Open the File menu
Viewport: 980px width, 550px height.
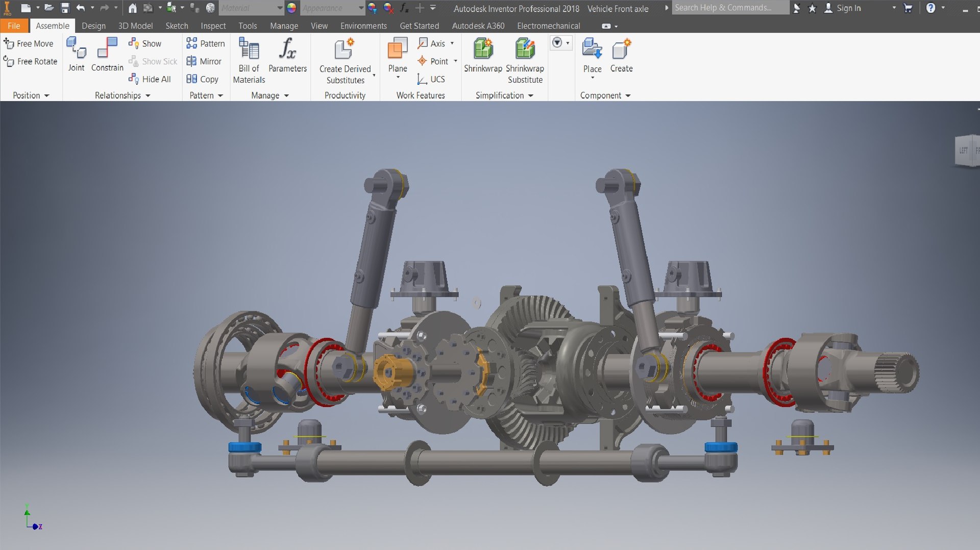pyautogui.click(x=14, y=26)
